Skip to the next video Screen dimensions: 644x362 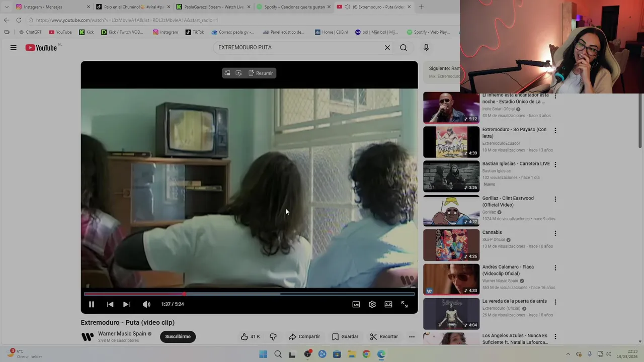point(126,304)
